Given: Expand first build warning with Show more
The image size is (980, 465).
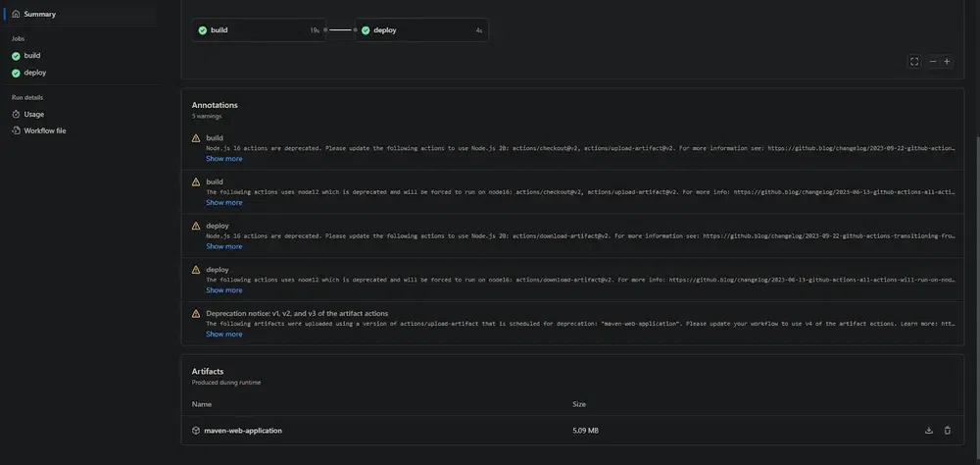Looking at the screenshot, I should 223,158.
